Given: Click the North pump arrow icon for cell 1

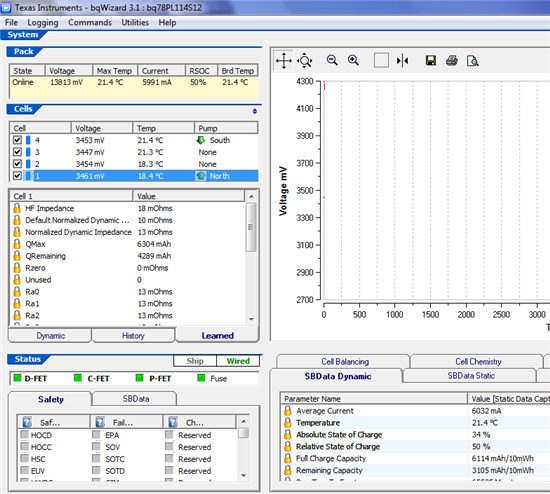Looking at the screenshot, I should click(x=201, y=176).
